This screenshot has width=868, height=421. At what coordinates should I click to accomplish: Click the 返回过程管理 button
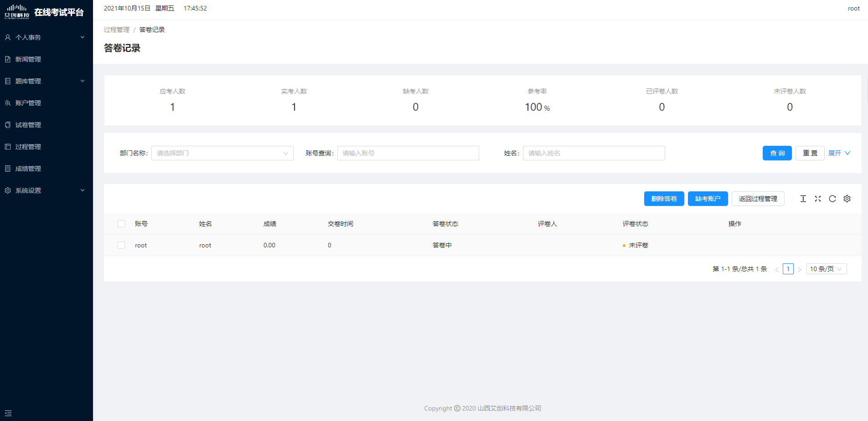(758, 199)
